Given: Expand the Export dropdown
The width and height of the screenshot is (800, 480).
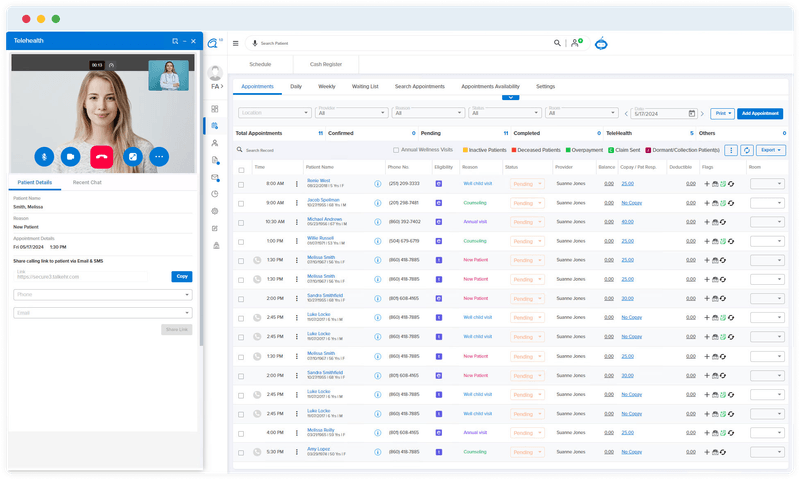Looking at the screenshot, I should pos(771,150).
